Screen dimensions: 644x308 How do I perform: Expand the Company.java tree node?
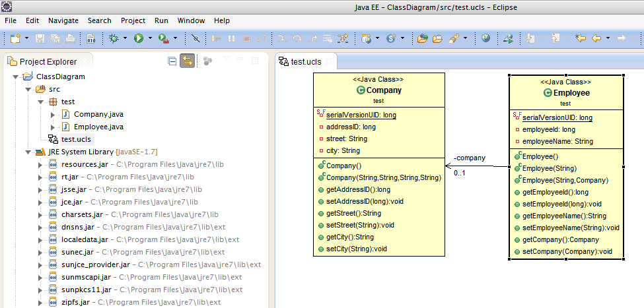(x=53, y=115)
